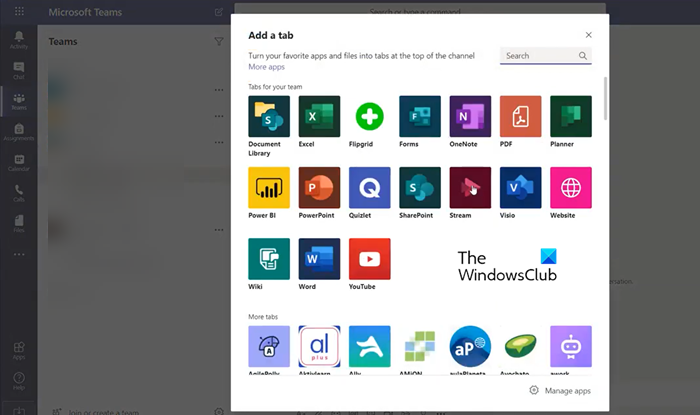Open Activity in the Teams sidebar

19,40
